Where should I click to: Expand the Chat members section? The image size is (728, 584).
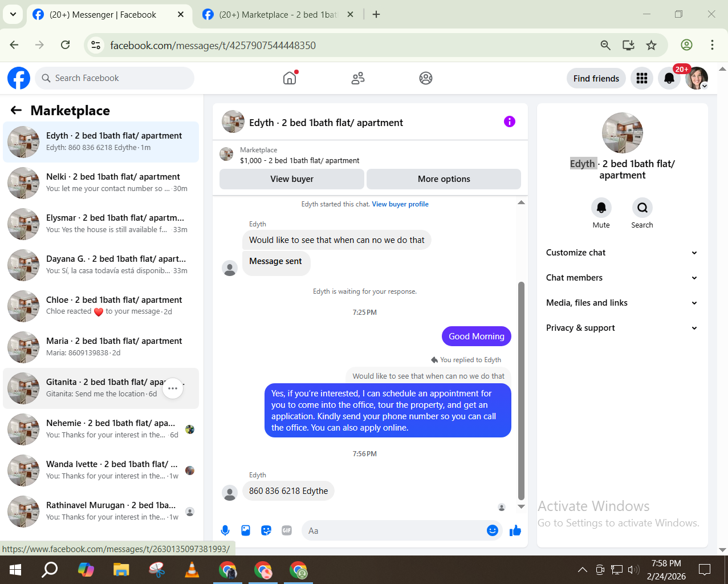[x=622, y=278]
